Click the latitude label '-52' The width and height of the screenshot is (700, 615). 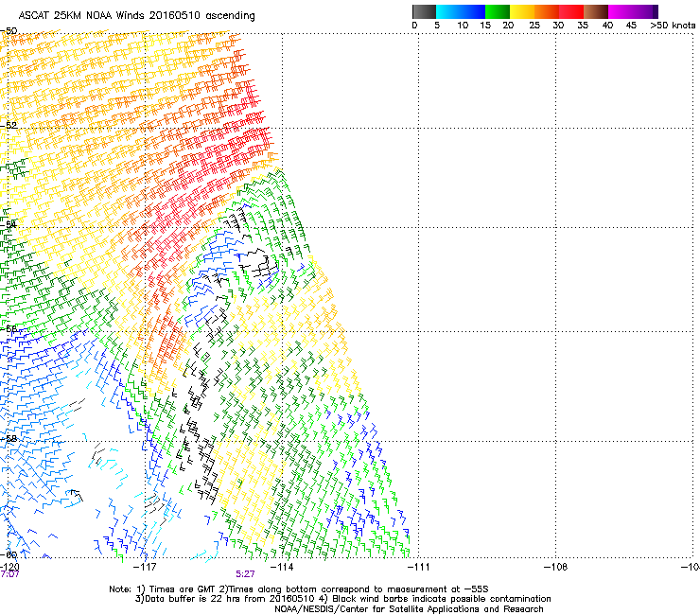(x=9, y=126)
